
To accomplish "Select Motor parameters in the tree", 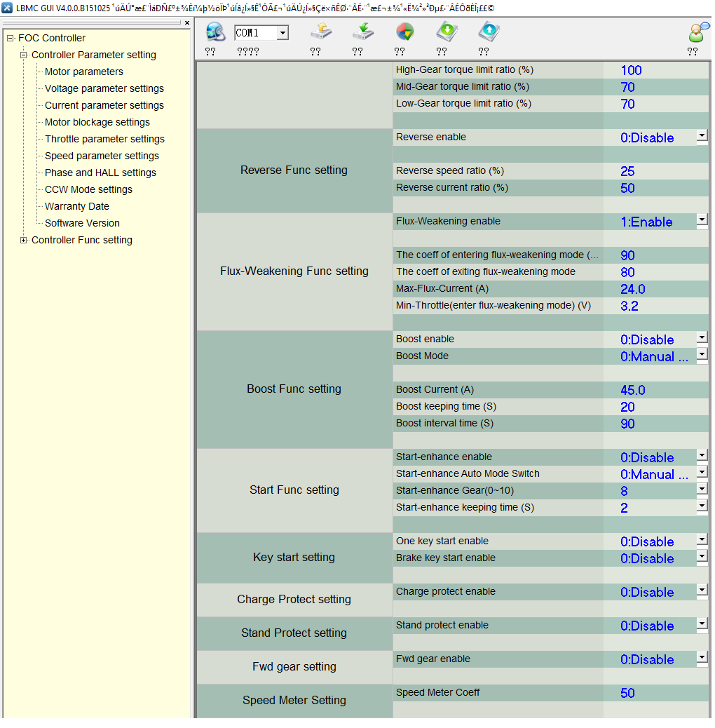I will click(83, 72).
